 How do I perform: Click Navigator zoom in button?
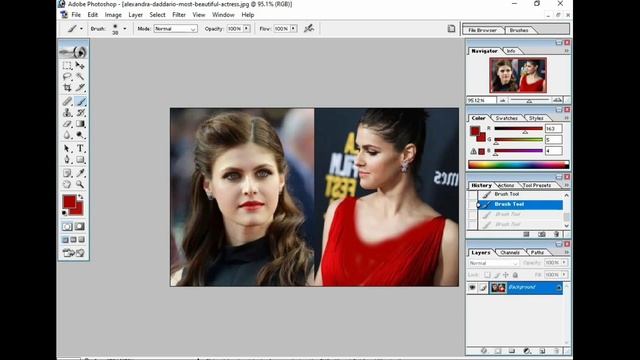(x=557, y=100)
